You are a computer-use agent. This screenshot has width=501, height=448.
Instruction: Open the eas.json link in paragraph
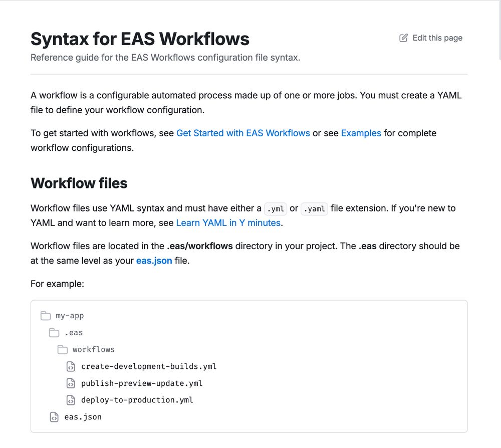pos(154,261)
